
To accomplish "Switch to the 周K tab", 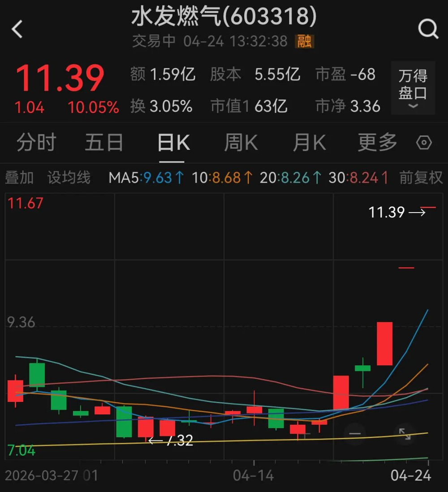I will click(x=241, y=143).
